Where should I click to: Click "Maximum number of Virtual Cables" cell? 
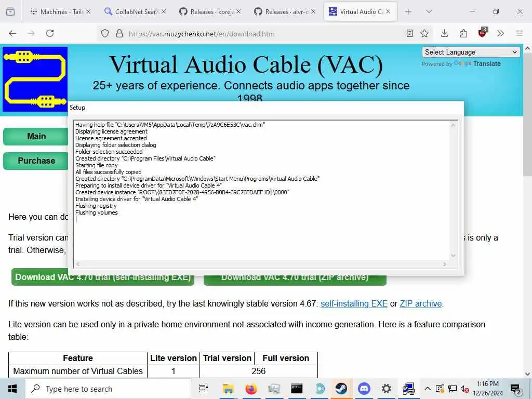coord(78,371)
